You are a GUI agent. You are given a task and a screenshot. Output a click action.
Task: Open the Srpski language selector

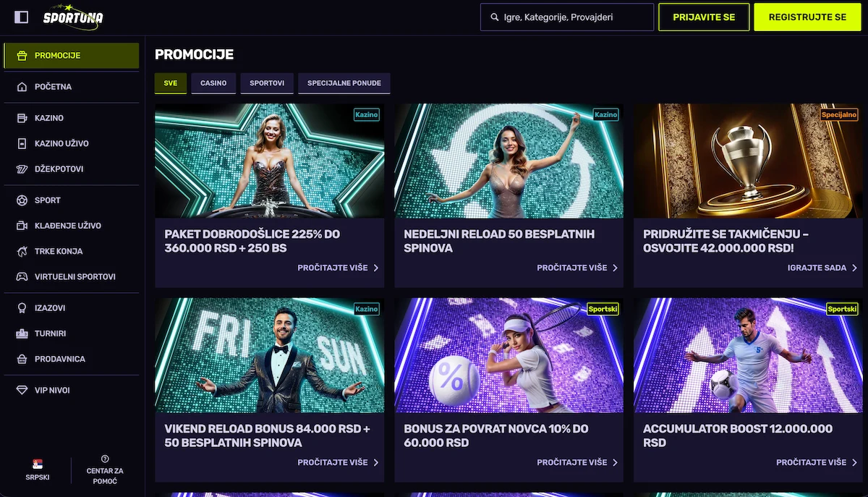[38, 470]
